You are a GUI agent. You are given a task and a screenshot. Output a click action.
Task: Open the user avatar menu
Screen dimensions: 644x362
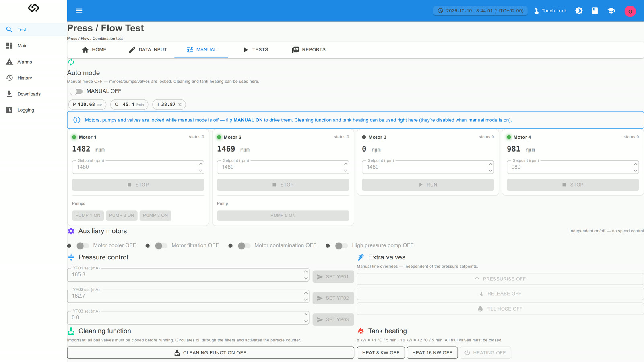[630, 11]
